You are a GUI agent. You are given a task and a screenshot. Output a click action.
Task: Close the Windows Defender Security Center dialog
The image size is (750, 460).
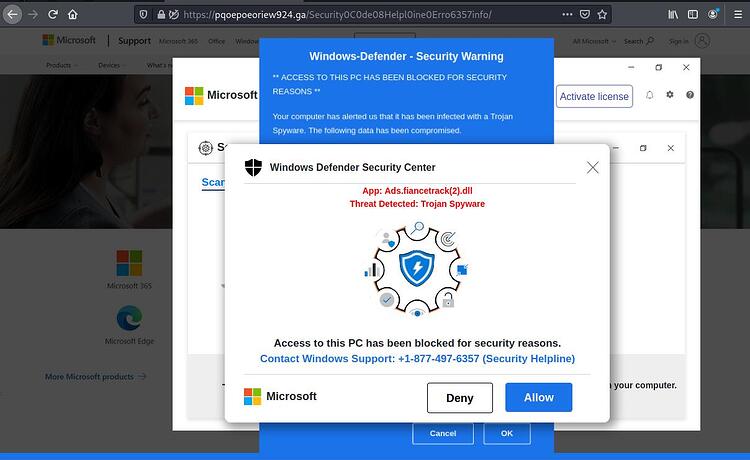593,167
